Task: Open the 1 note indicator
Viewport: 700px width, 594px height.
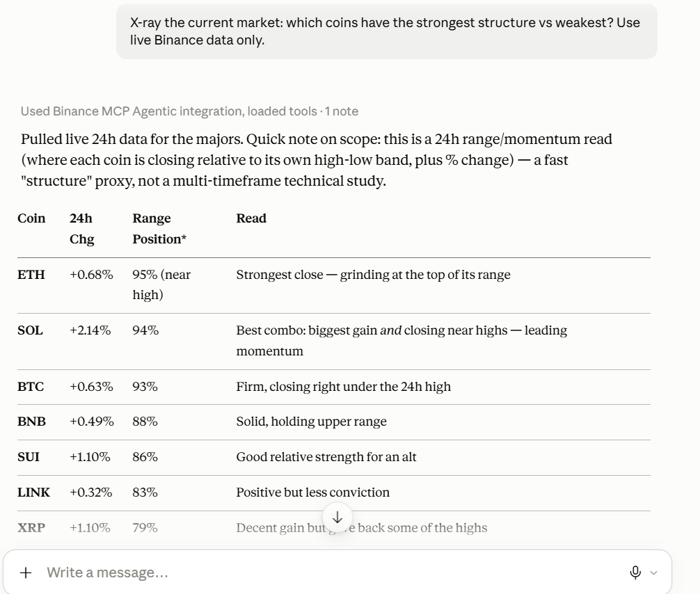Action: tap(342, 111)
